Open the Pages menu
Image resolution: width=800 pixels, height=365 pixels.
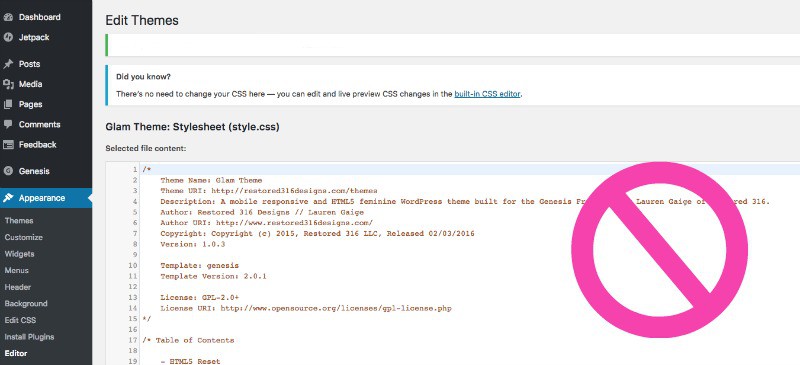coord(30,104)
